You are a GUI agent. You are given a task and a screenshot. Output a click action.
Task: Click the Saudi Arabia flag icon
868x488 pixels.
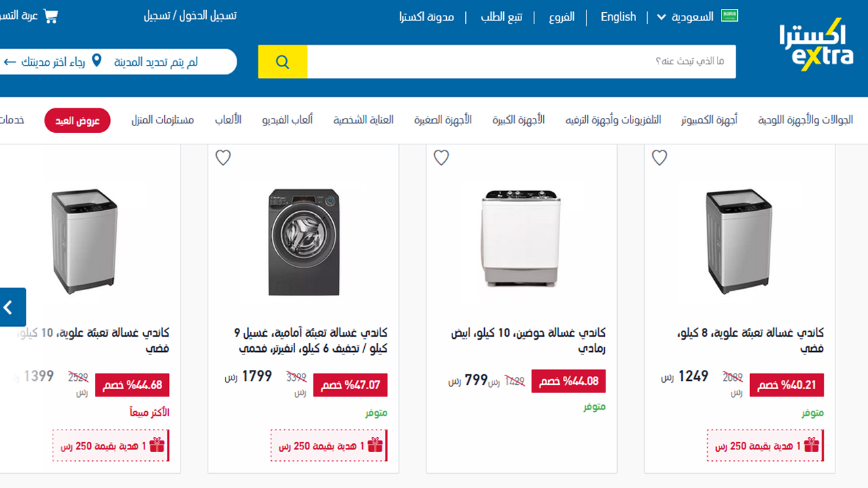tap(730, 16)
